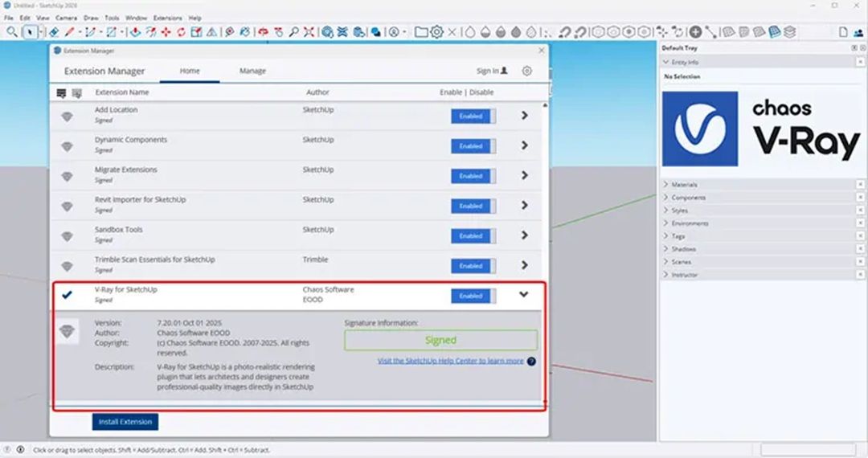Toggle Enabled switch for Add Location
Image resolution: width=868 pixels, height=458 pixels.
tap(473, 117)
